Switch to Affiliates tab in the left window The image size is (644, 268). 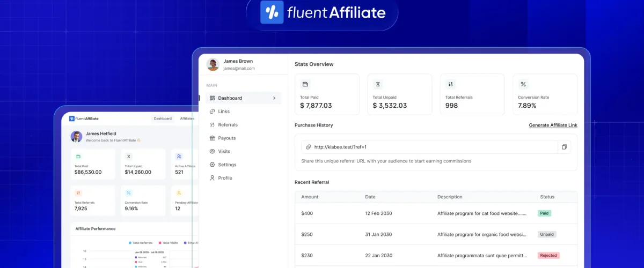click(187, 118)
